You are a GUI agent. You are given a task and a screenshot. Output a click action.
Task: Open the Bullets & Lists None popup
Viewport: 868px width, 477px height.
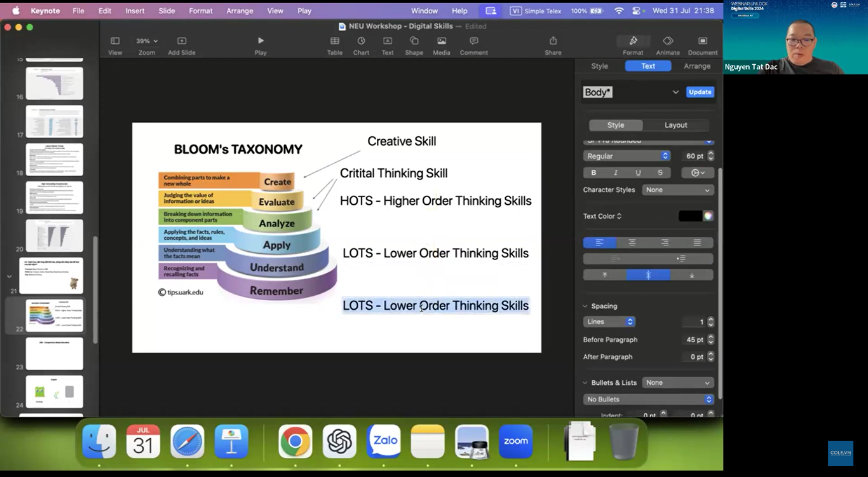click(677, 383)
